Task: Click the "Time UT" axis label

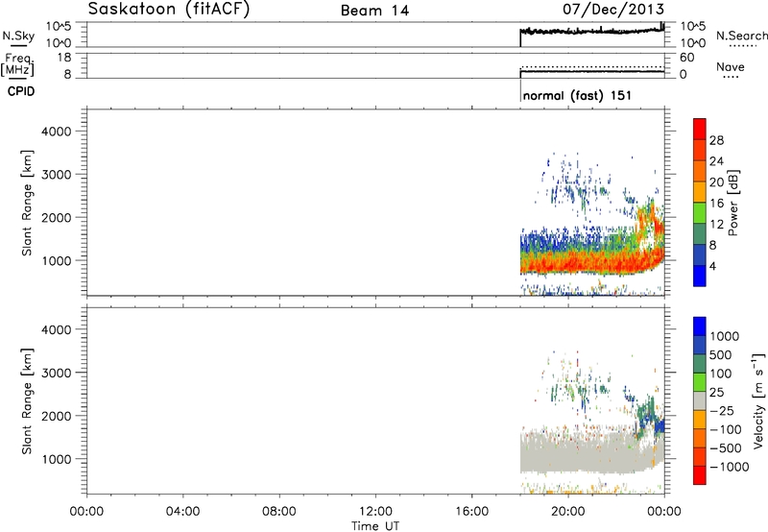Action: 375,526
